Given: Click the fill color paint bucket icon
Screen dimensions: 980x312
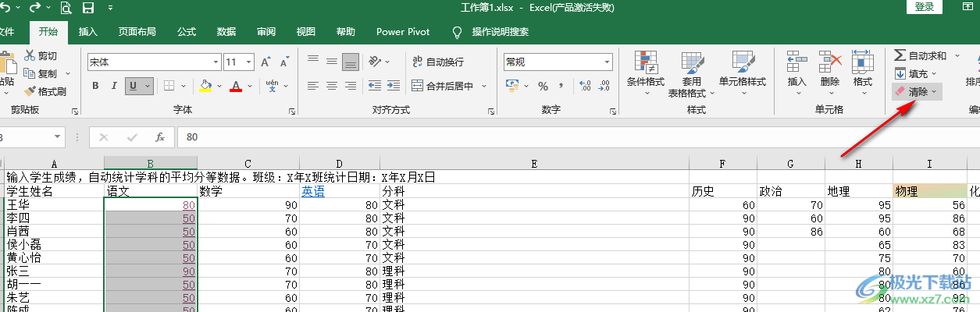Looking at the screenshot, I should click(x=206, y=86).
